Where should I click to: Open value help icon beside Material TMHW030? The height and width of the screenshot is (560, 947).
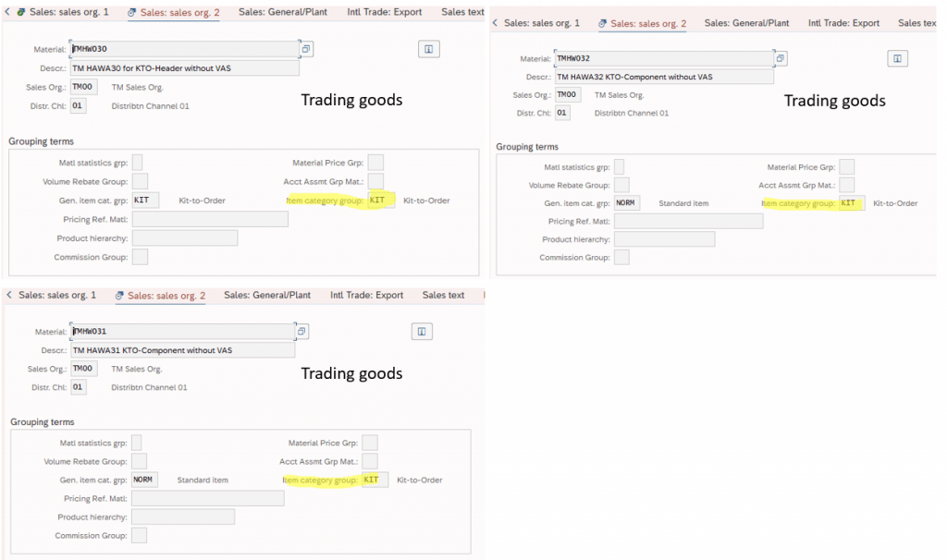[x=306, y=49]
